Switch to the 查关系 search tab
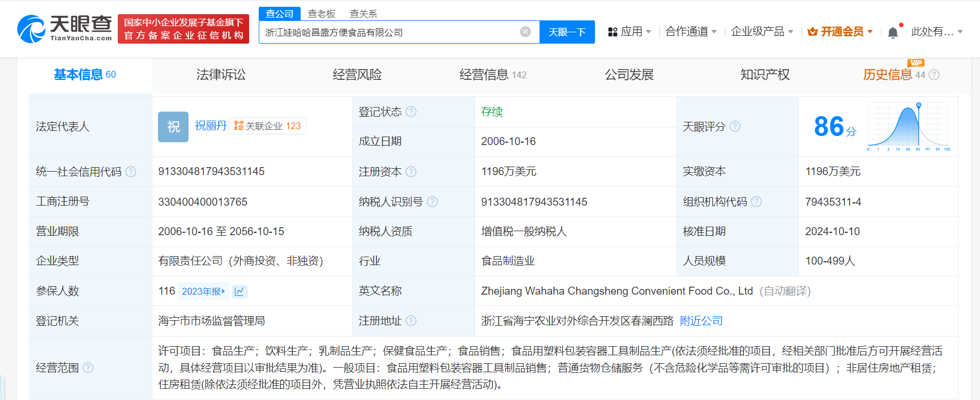Screen dimensions: 980x400 coord(363,14)
